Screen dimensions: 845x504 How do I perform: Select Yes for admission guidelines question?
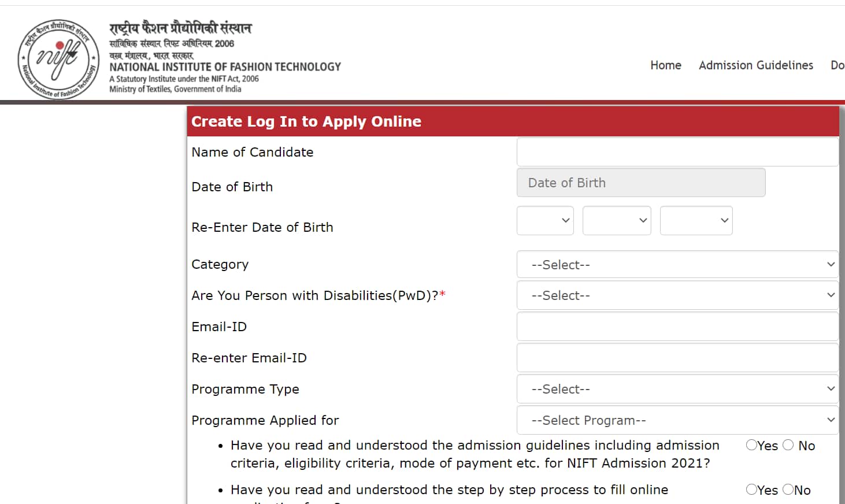[x=751, y=445]
